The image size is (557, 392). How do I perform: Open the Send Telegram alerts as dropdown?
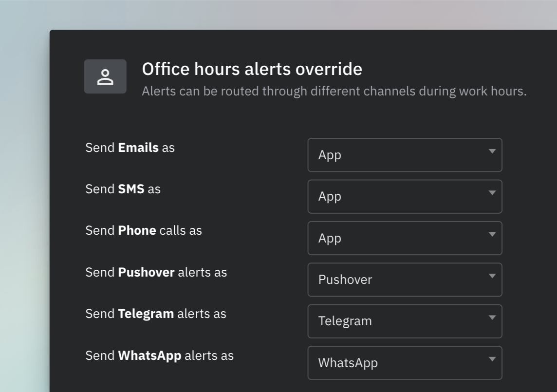click(x=404, y=321)
